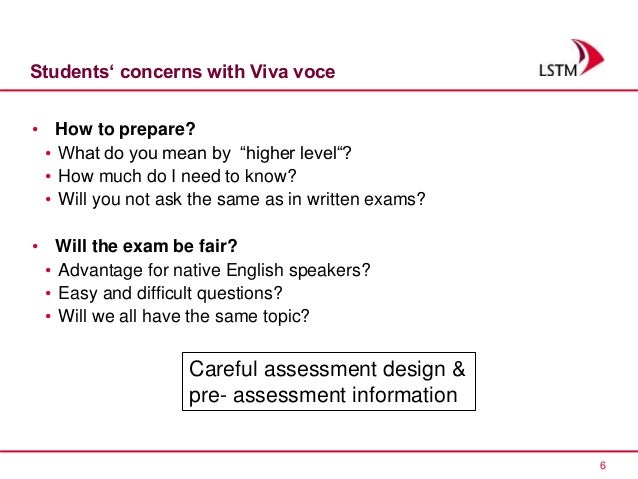Click the red swoosh above LSTM
The width and height of the screenshot is (638, 479).
[588, 55]
